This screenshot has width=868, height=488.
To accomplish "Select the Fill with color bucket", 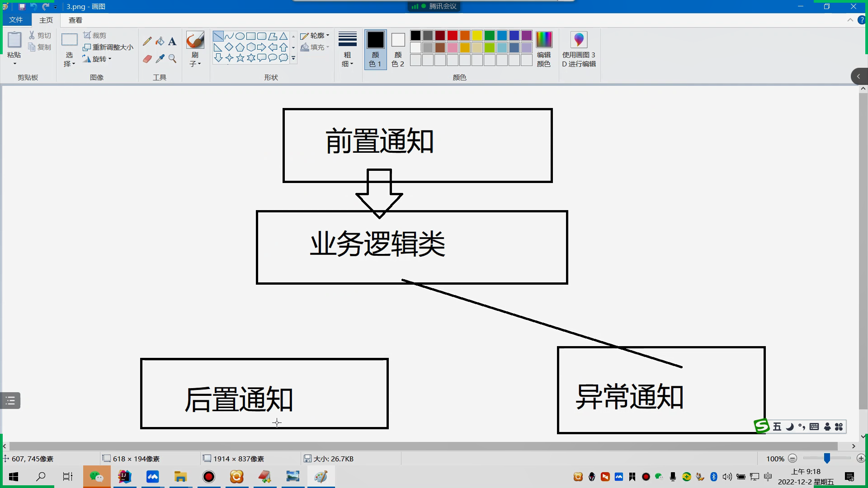I will pos(160,42).
